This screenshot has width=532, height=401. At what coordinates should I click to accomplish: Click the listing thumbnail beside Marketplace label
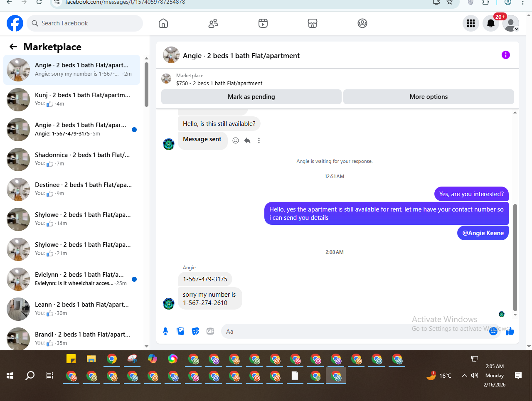click(x=166, y=79)
